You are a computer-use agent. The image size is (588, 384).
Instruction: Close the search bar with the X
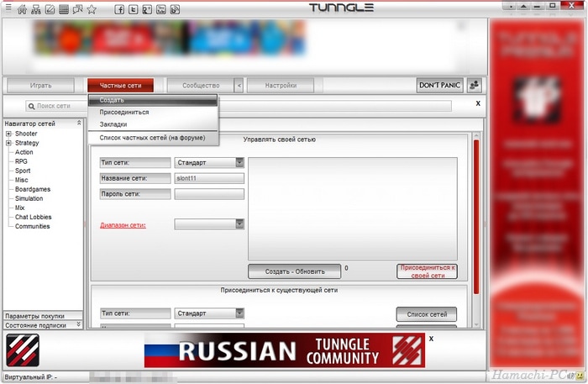point(478,103)
